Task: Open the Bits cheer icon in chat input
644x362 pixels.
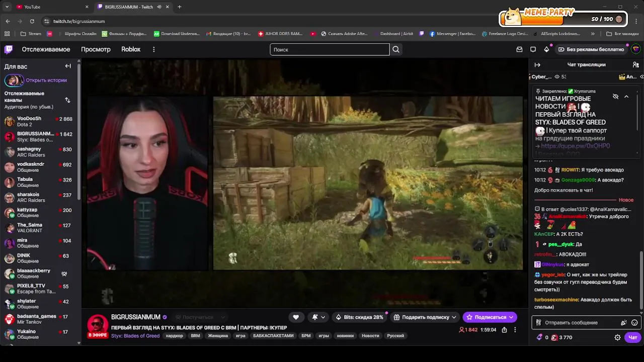Action: [624, 322]
